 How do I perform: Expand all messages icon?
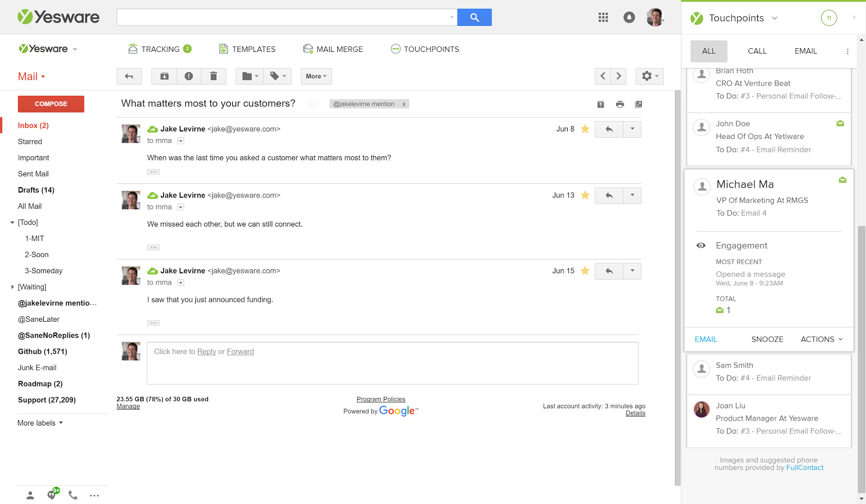coord(600,104)
